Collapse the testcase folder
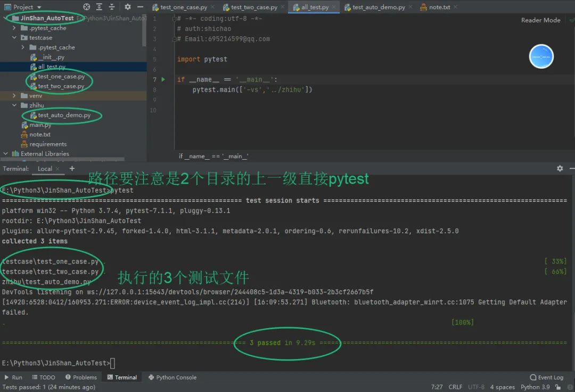 click(x=14, y=37)
